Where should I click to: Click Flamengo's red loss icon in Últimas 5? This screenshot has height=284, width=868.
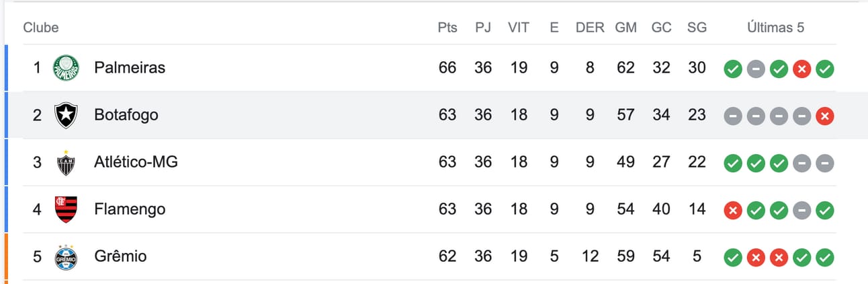[x=733, y=210]
